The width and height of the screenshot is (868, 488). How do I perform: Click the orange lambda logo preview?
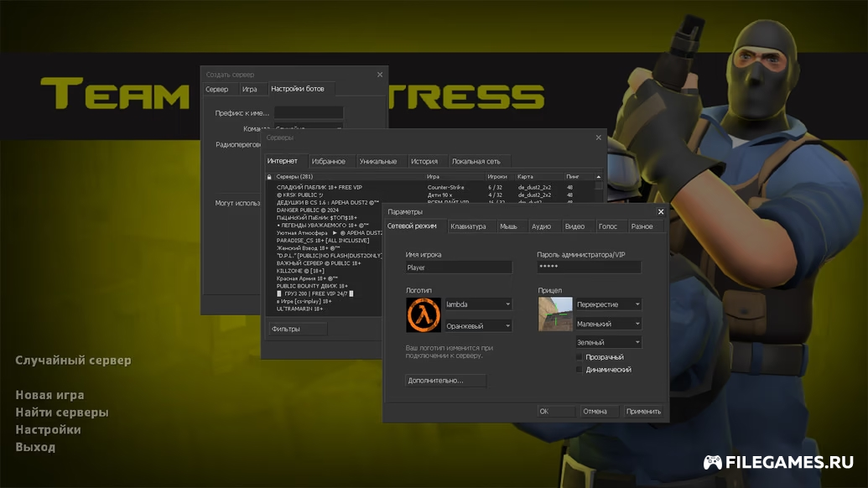[424, 314]
